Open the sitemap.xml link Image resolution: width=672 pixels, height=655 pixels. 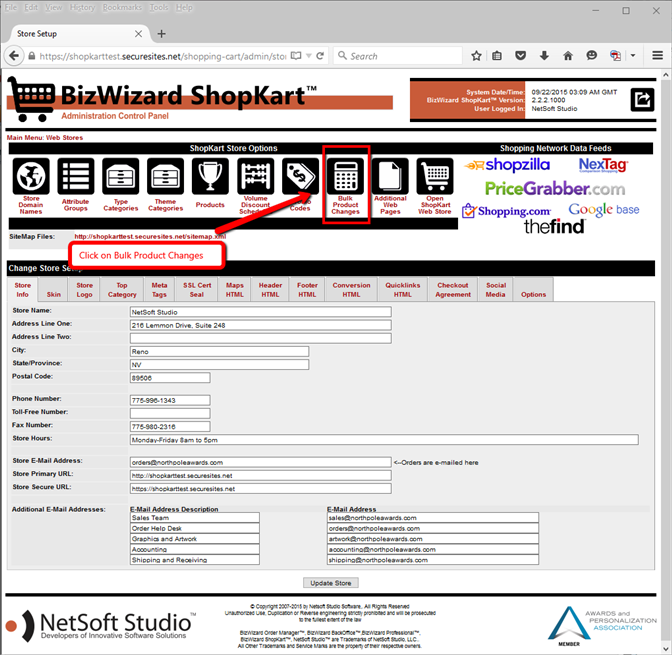(x=150, y=237)
